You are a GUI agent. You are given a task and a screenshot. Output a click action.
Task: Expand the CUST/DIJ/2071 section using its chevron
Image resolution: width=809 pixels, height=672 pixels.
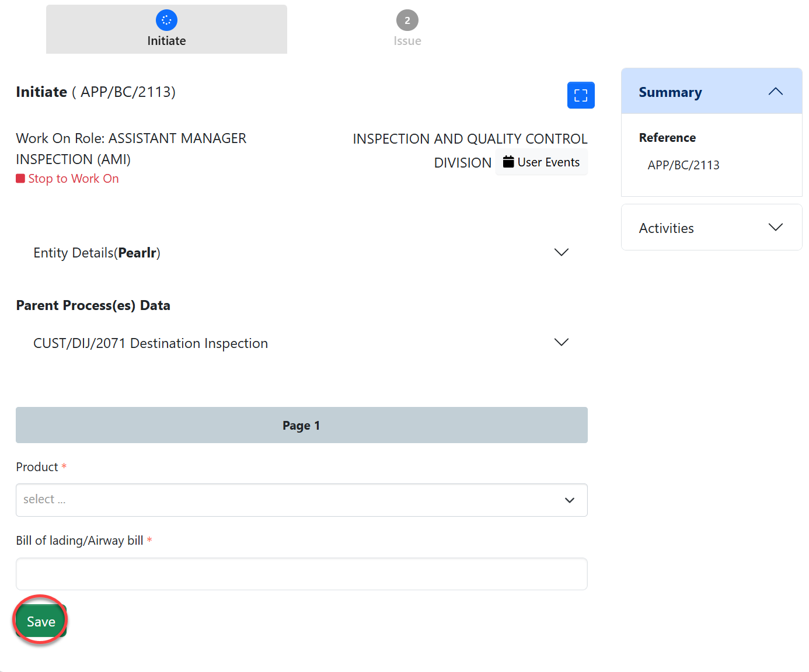tap(561, 343)
